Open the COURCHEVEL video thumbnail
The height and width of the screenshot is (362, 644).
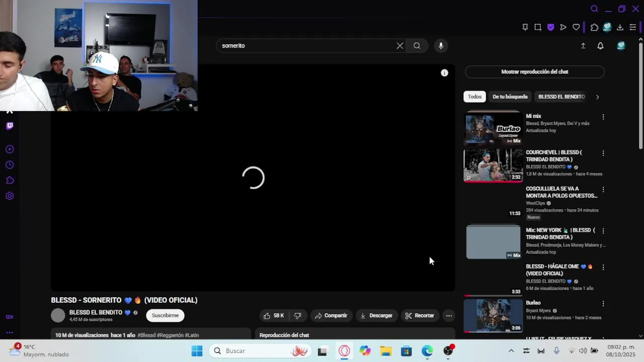click(493, 165)
